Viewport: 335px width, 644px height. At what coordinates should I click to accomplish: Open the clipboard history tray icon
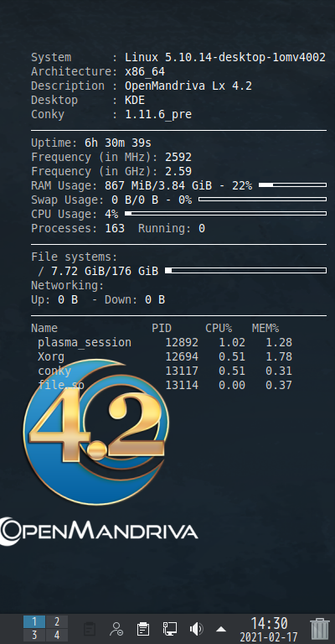pyautogui.click(x=142, y=629)
